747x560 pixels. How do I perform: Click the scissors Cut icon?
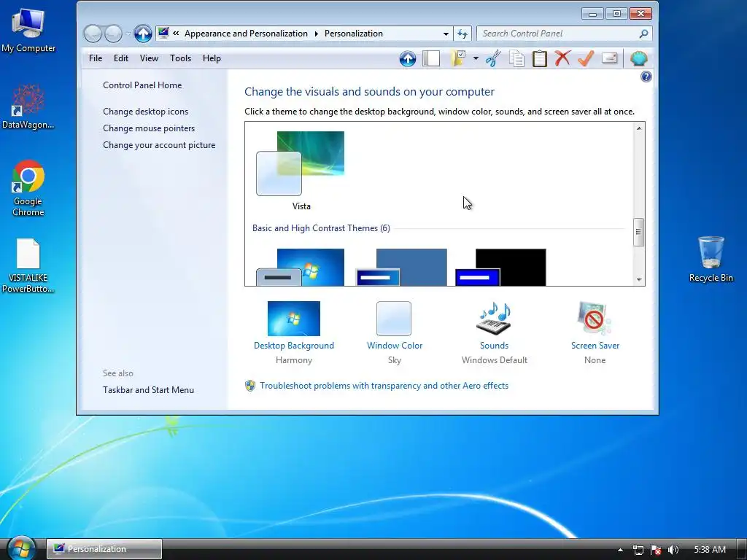pyautogui.click(x=494, y=58)
